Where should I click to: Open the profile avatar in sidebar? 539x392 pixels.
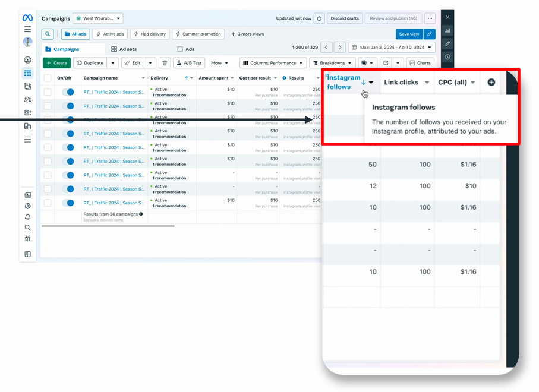[x=27, y=42]
